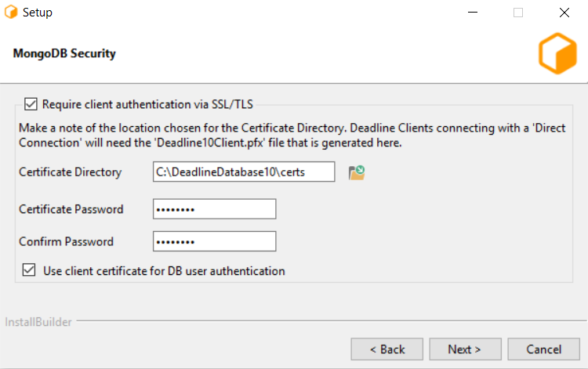Screen dimensions: 588x369
Task: Uncheck Require client authentication via SSL/TLS
Action: (31, 103)
